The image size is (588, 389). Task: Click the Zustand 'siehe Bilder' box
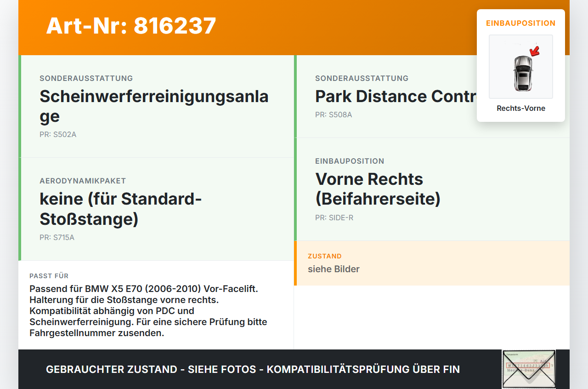(x=432, y=263)
